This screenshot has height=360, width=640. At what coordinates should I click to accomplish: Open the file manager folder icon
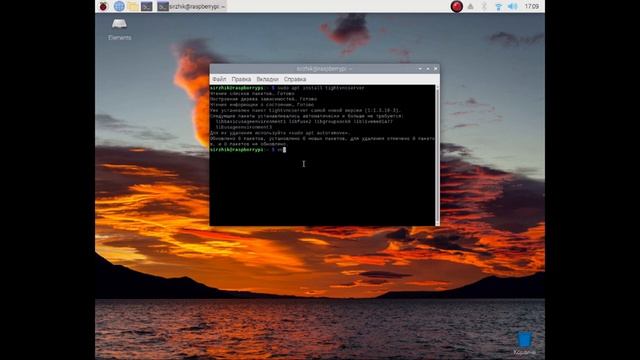[x=133, y=6]
